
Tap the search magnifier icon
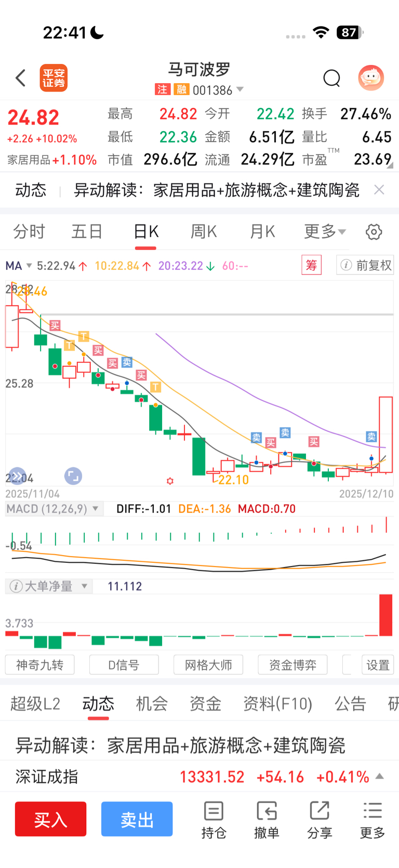[x=331, y=78]
